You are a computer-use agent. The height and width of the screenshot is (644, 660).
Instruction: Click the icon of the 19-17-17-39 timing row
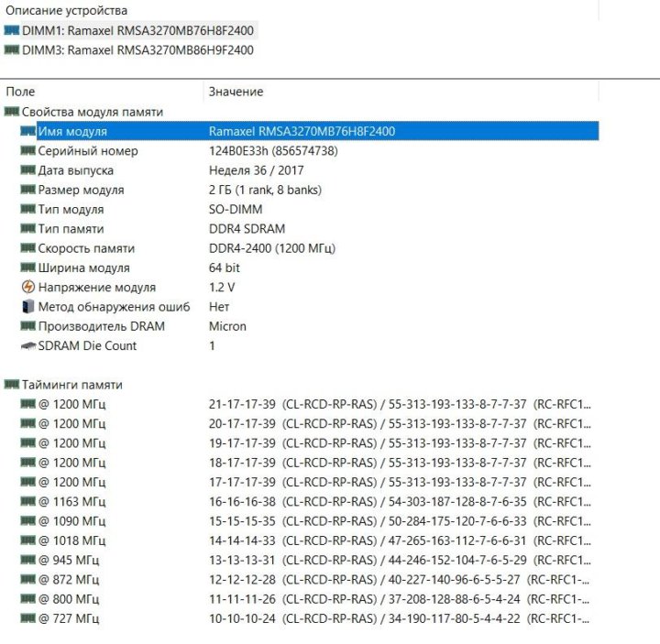coord(28,442)
